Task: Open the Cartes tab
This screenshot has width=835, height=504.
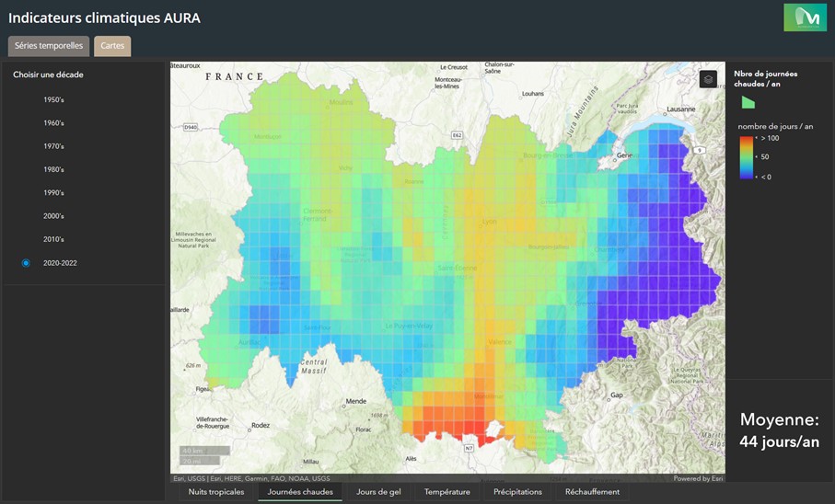Action: coord(112,46)
